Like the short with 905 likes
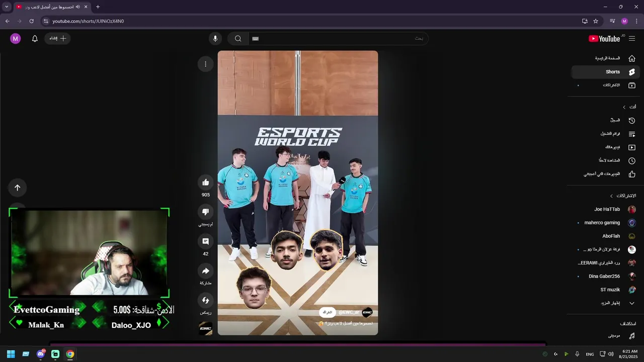 [x=205, y=183]
